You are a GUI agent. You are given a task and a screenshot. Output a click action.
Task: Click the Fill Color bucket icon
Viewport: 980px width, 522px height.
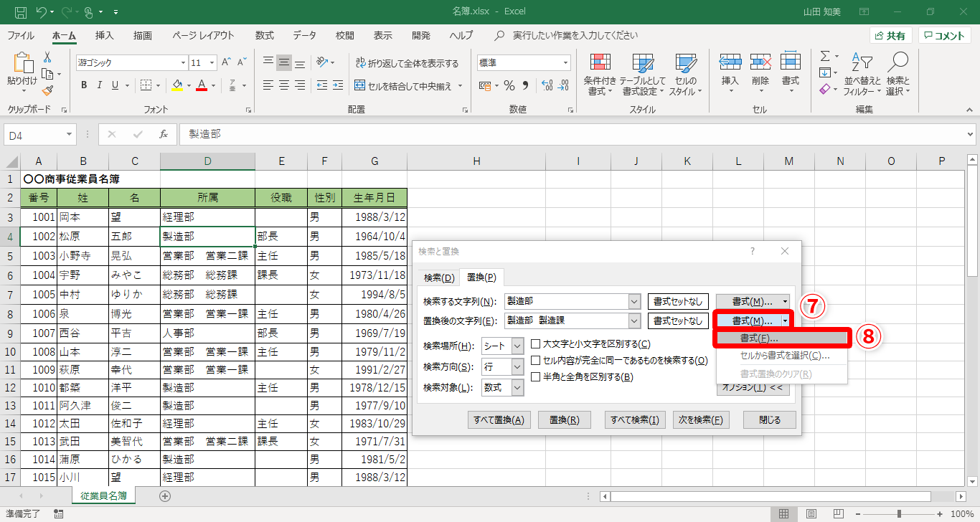178,85
